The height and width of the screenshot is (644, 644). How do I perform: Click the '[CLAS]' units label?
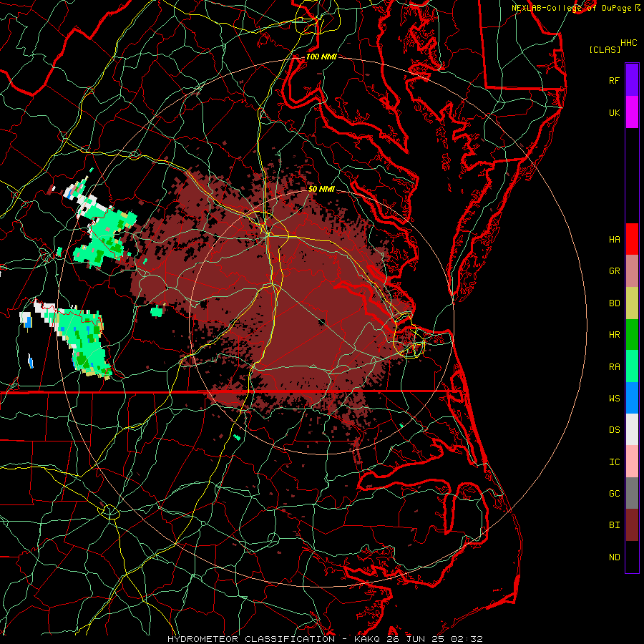tap(605, 49)
